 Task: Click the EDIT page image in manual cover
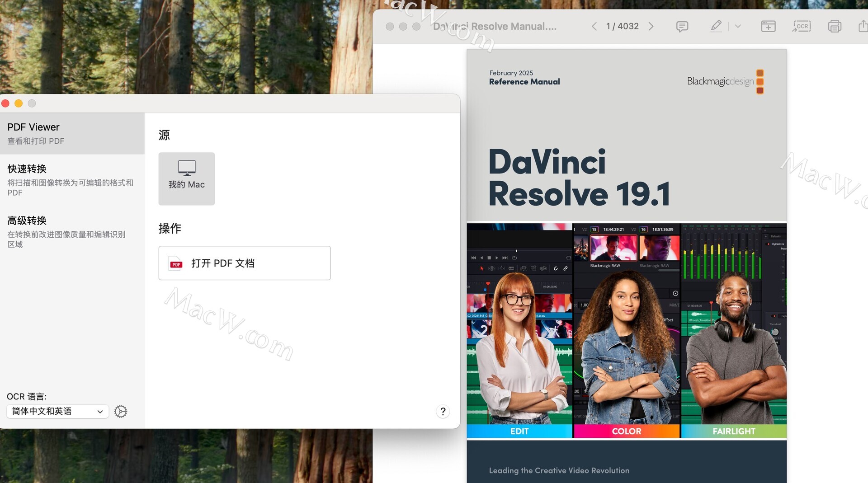(519, 330)
